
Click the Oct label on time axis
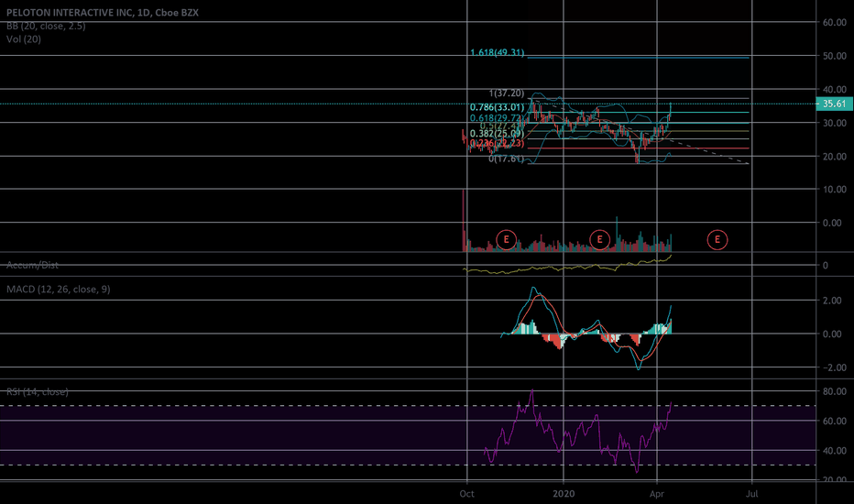tap(466, 494)
